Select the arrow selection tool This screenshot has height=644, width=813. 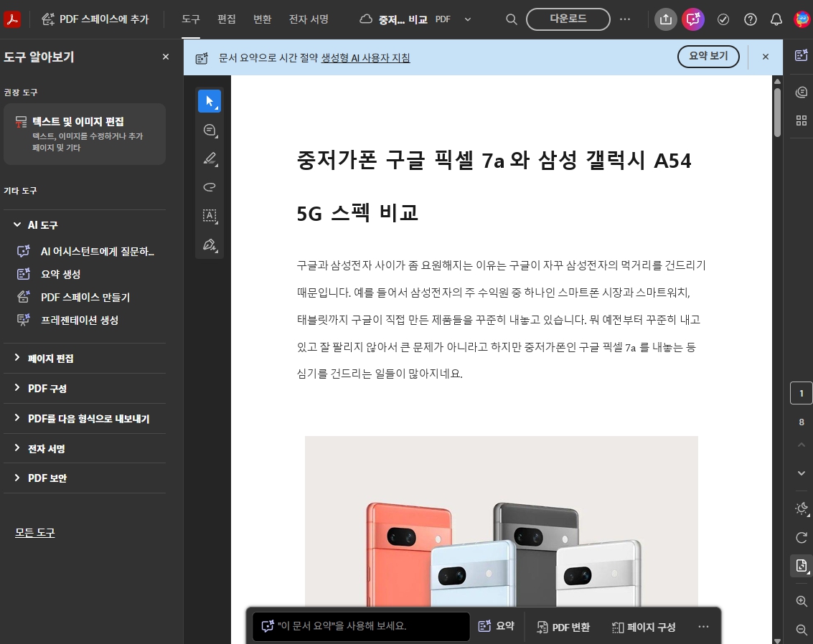[210, 101]
